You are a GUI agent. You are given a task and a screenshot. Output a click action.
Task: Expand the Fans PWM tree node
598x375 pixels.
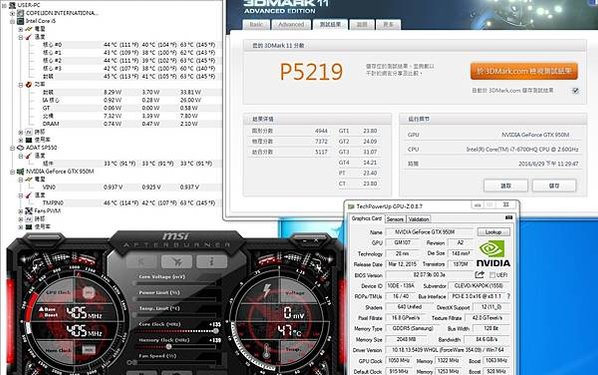point(21,211)
